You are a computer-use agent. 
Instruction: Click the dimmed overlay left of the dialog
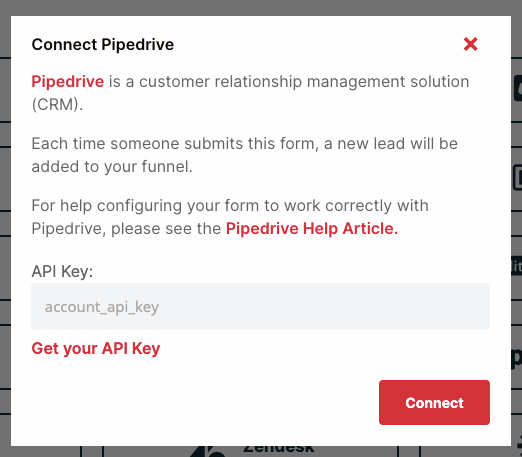click(5, 233)
